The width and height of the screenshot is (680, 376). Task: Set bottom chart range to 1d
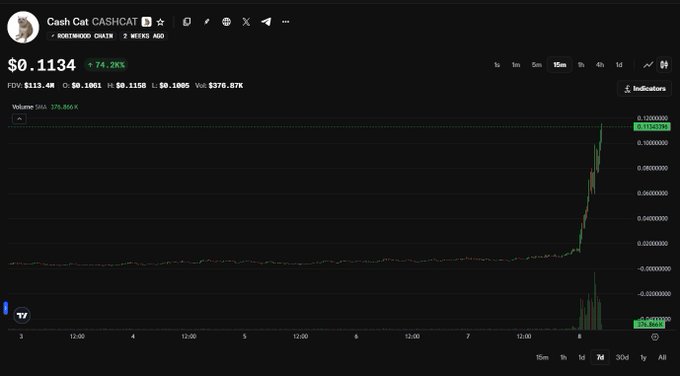581,357
